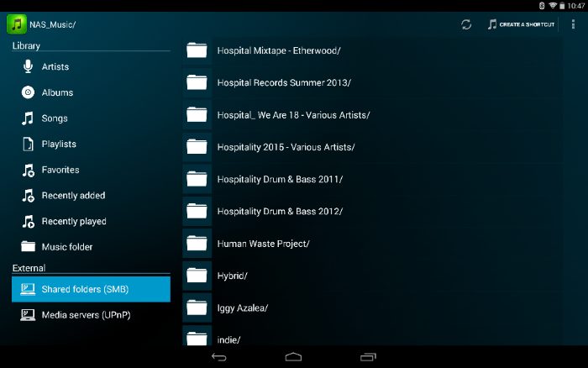Click the Music folder icon in sidebar
The image size is (588, 368).
click(28, 246)
